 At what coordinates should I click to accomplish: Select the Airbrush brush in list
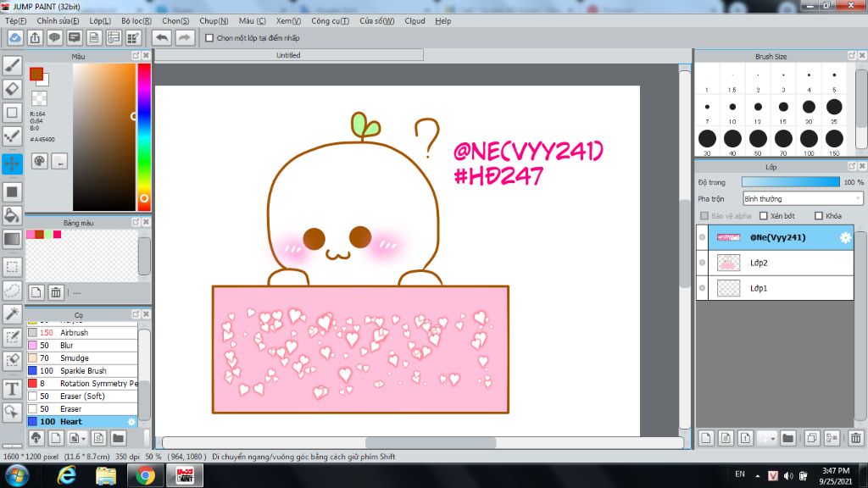pyautogui.click(x=74, y=333)
